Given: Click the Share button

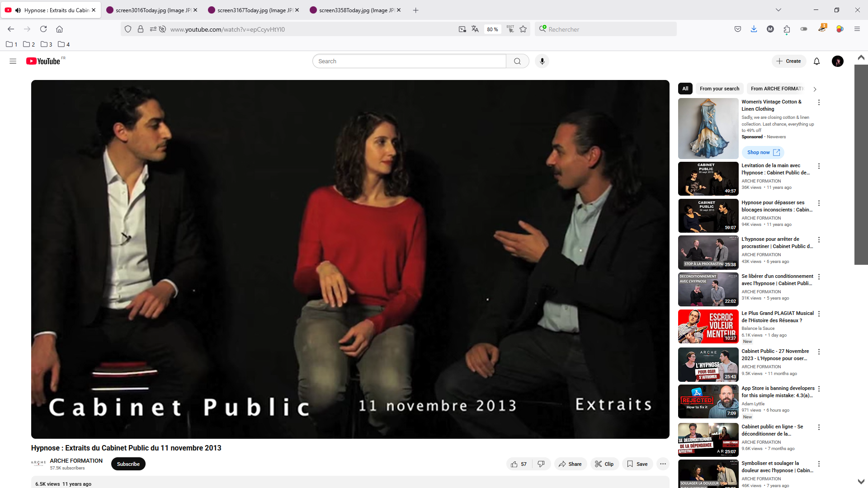Looking at the screenshot, I should pyautogui.click(x=570, y=464).
